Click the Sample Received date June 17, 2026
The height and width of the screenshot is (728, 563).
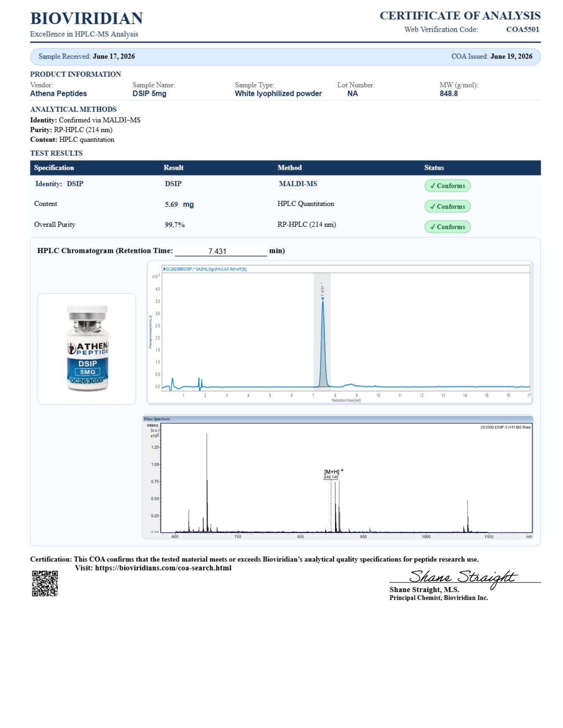click(114, 57)
